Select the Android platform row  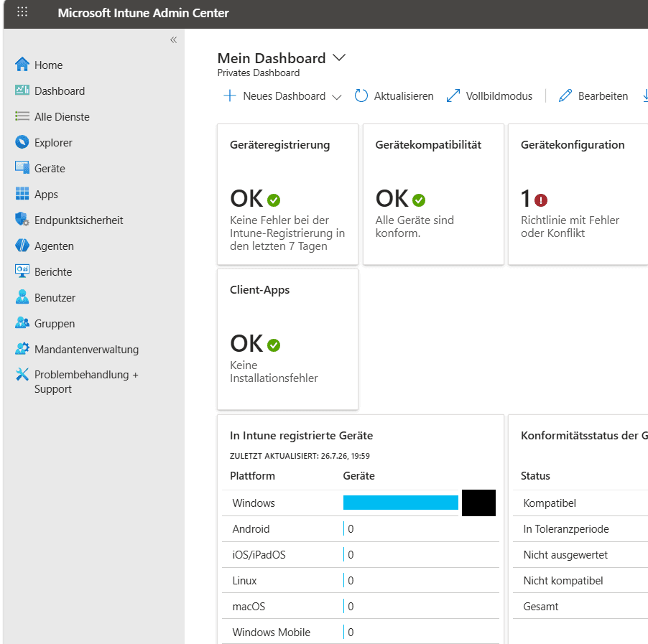361,528
